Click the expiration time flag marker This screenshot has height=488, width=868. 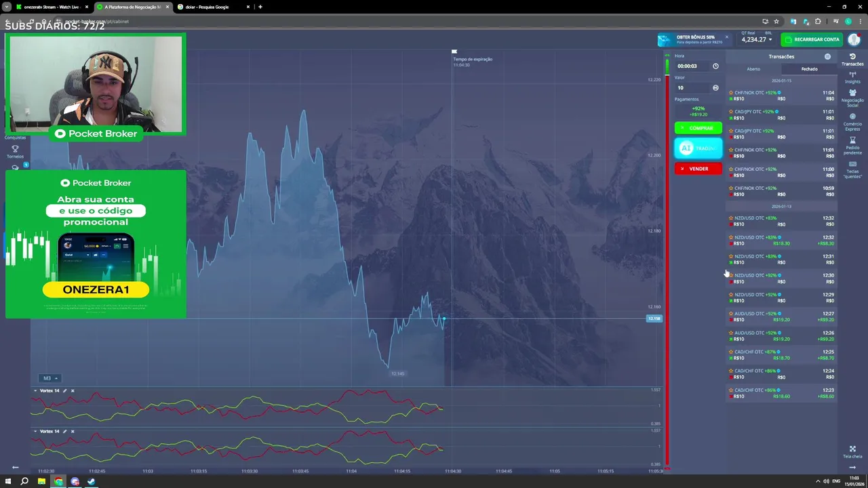(x=454, y=52)
